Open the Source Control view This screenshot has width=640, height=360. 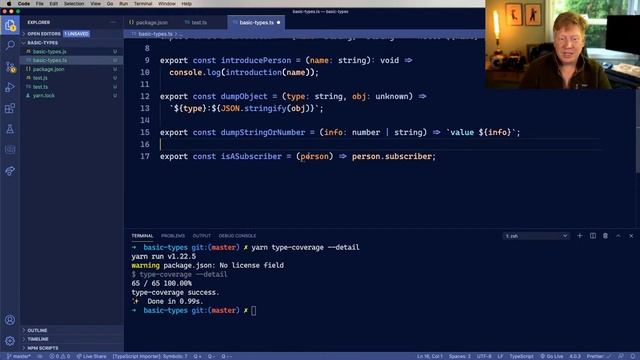pos(10,67)
